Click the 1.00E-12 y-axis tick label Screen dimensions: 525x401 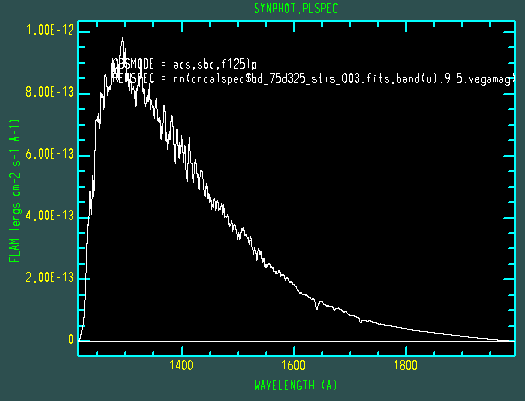click(x=50, y=30)
